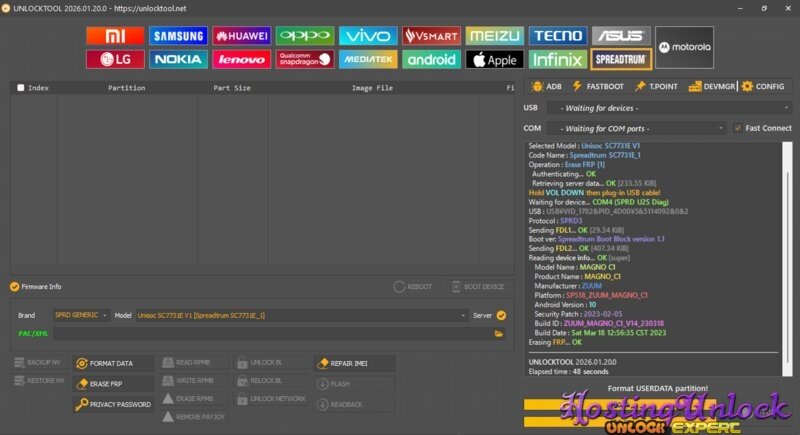Viewport: 800px width, 435px height.
Task: Toggle the Index select-all checkbox
Action: pos(21,88)
